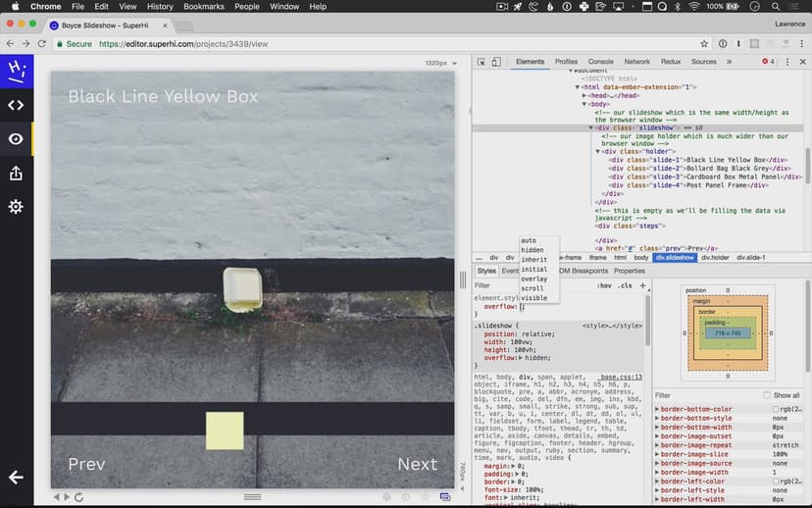812x508 pixels.
Task: Toggle the .cls class editor button
Action: coord(625,285)
